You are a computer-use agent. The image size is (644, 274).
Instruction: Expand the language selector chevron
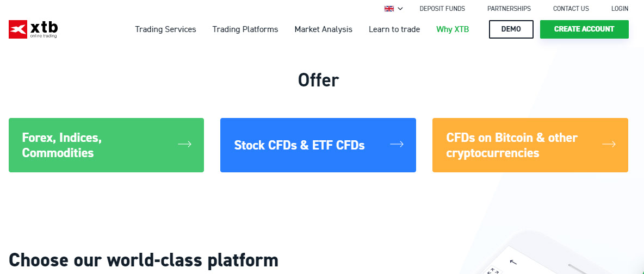coord(400,9)
